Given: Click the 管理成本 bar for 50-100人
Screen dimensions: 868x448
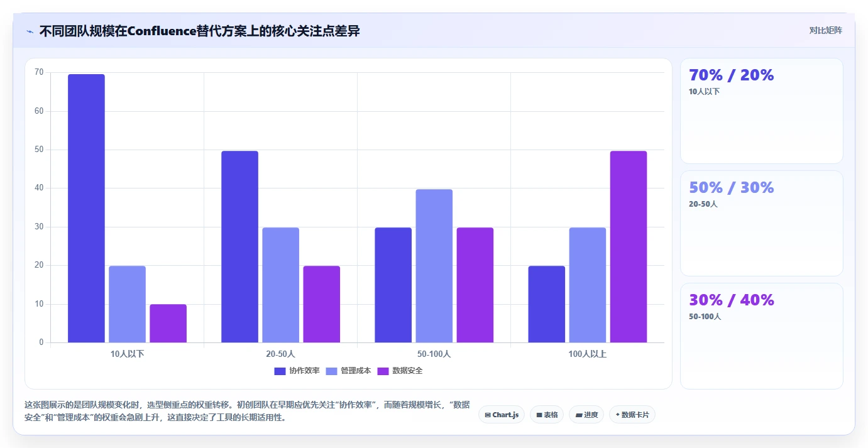Looking at the screenshot, I should point(434,266).
